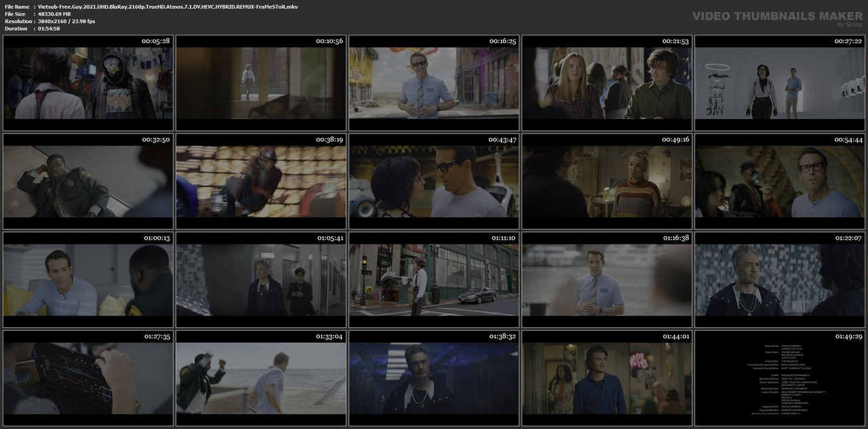Screen dimensions: 868x429
Task: Click the Duration label
Action: click(16, 29)
